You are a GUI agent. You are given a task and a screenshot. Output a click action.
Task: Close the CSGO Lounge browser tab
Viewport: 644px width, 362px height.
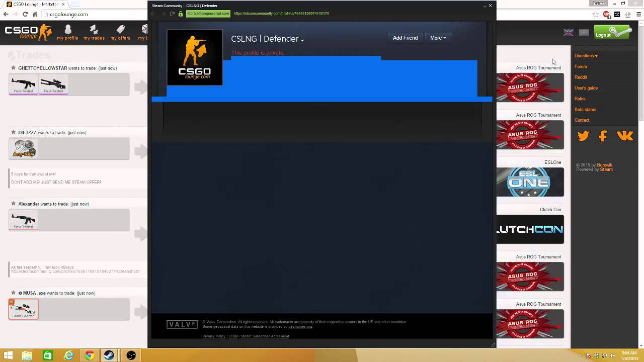pyautogui.click(x=63, y=4)
